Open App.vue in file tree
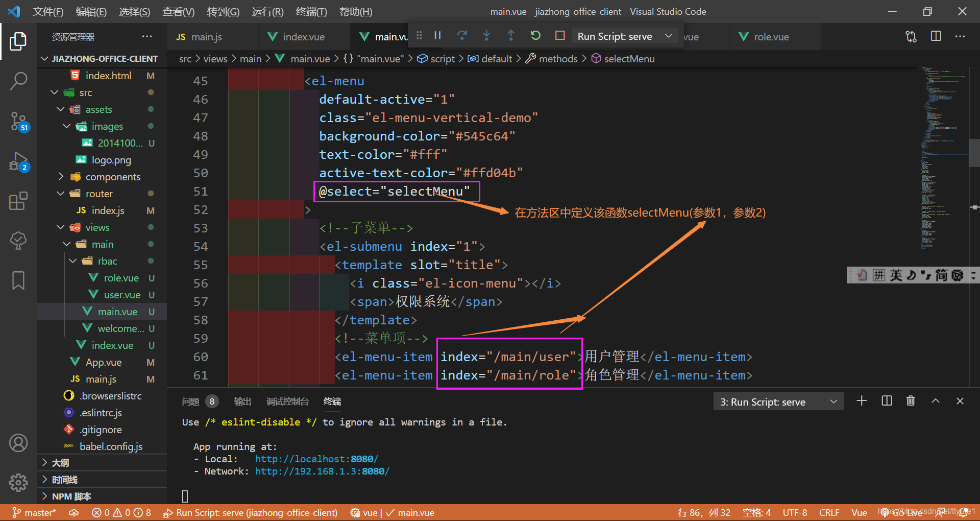The image size is (980, 521). (104, 362)
